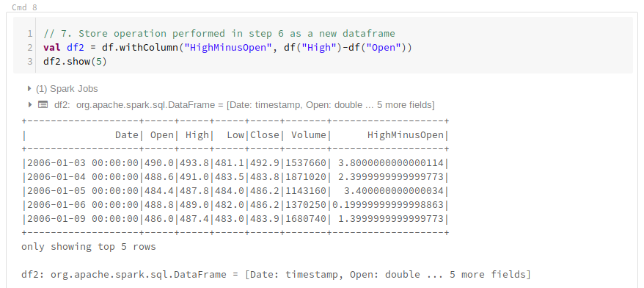This screenshot has width=644, height=288.
Task: Click the volume value 1370250
Action: [x=306, y=205]
